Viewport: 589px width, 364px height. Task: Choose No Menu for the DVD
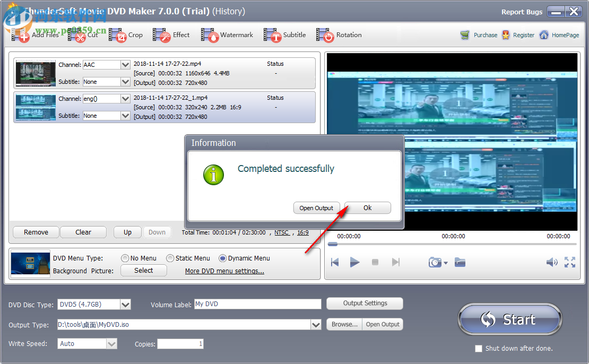pyautogui.click(x=126, y=258)
